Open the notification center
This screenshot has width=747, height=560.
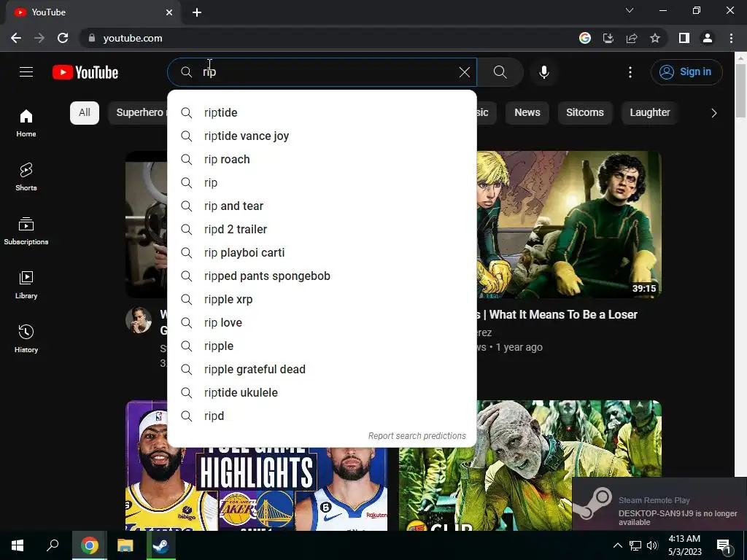(x=723, y=545)
